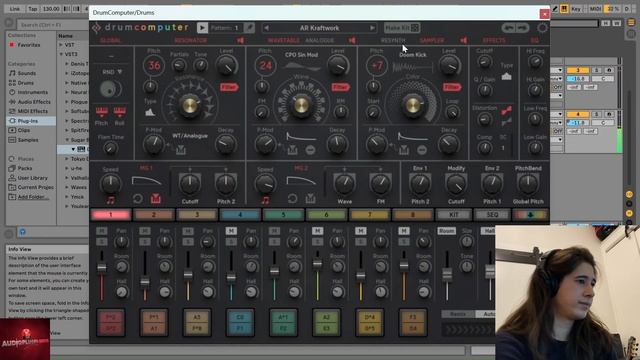Select Plug-Ins category in Ableton browser
The image size is (640, 360).
click(x=31, y=121)
